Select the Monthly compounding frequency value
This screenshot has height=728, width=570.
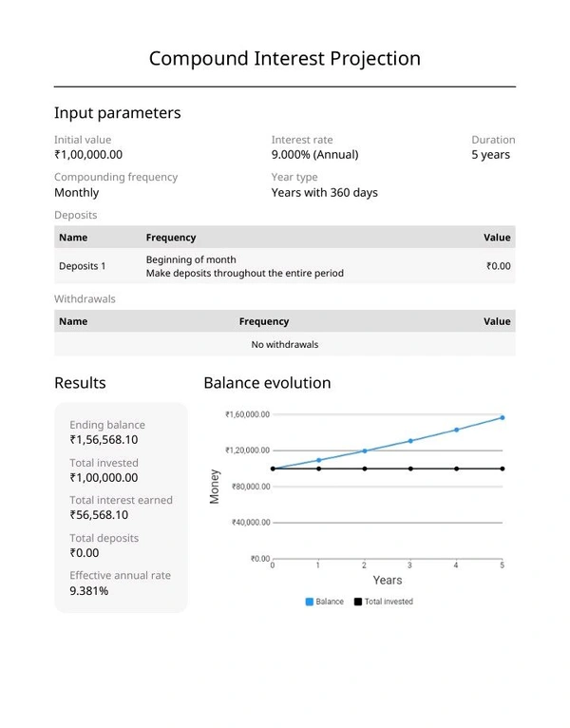(x=76, y=193)
